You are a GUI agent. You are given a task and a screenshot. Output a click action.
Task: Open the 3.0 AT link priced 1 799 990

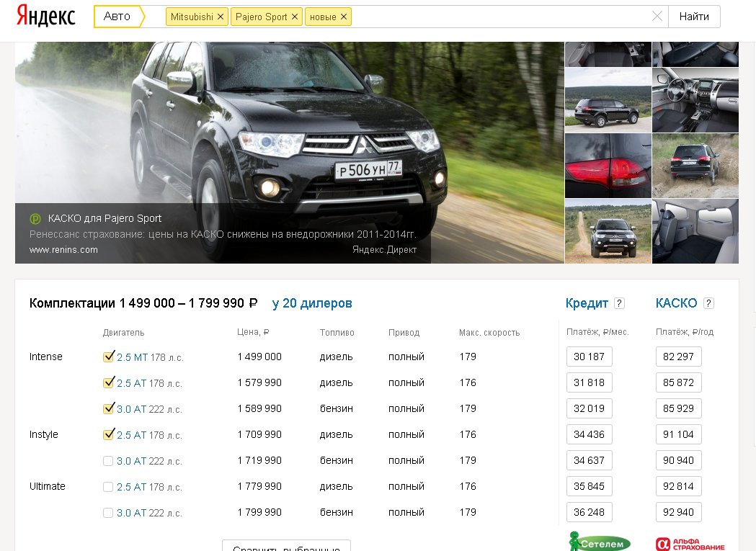click(132, 514)
